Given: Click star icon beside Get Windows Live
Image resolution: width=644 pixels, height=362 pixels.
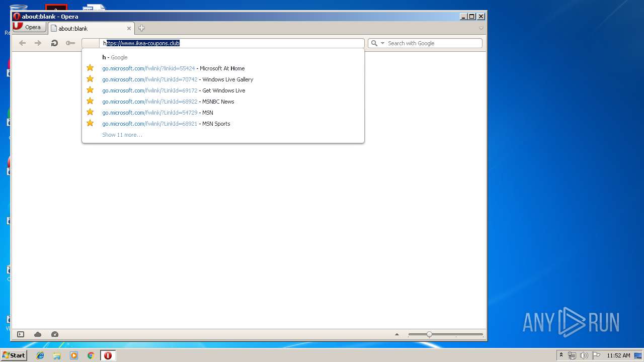Looking at the screenshot, I should coord(90,90).
